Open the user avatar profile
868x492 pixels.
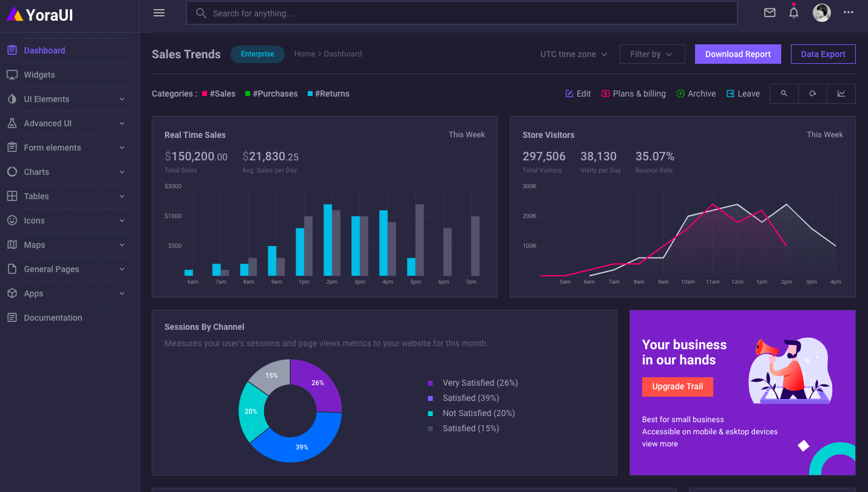pos(821,13)
